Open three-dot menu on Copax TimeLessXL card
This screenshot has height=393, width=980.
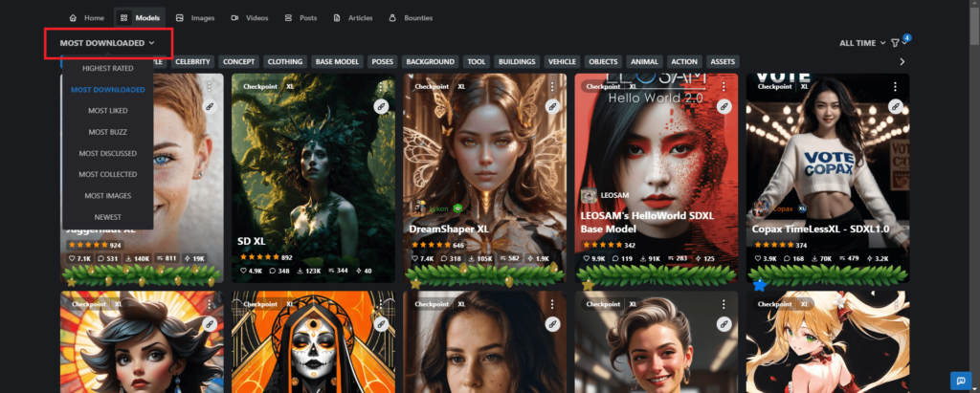point(895,86)
